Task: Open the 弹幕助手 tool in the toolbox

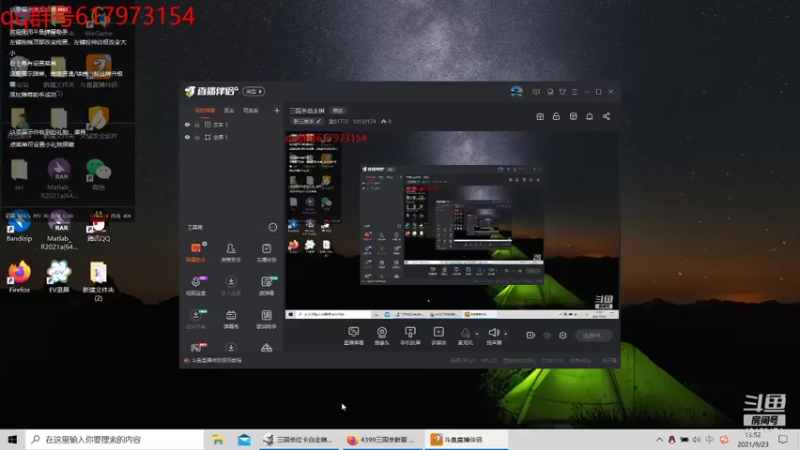Action: [x=196, y=252]
